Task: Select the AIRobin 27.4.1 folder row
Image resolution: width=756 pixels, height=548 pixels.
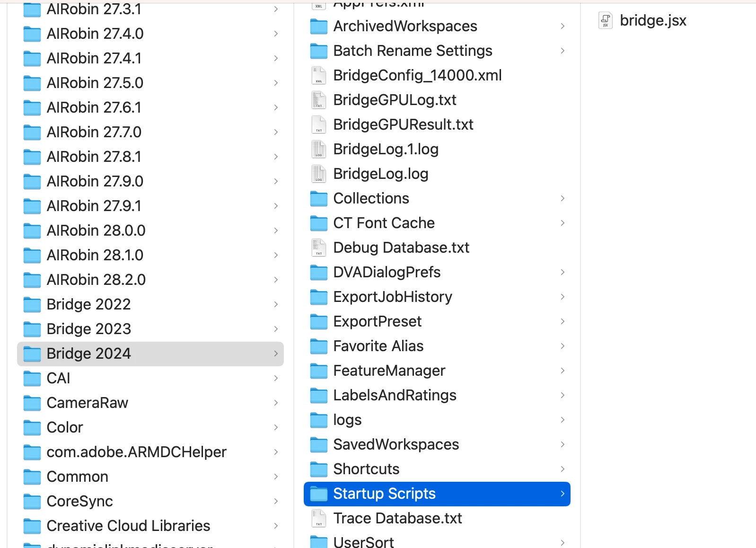Action: click(x=150, y=58)
